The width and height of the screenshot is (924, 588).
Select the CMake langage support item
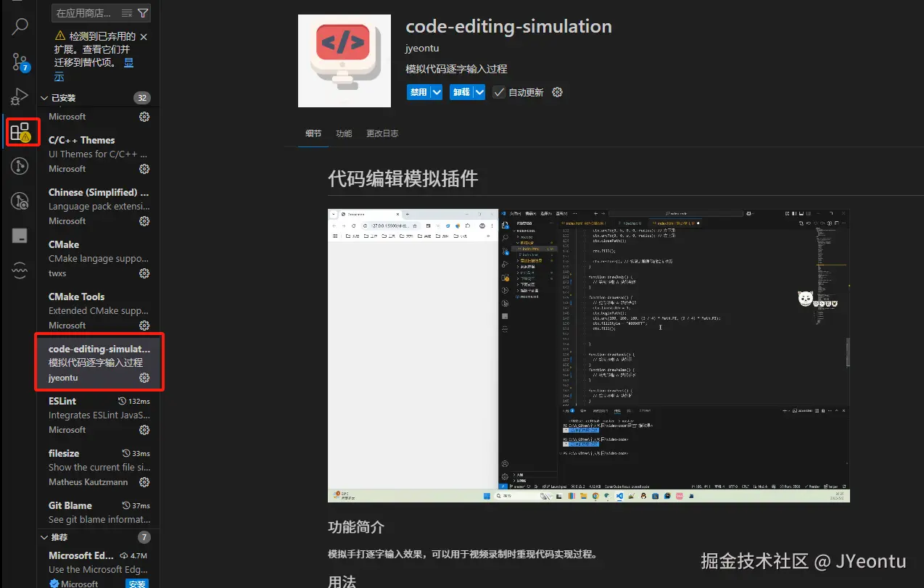pyautogui.click(x=99, y=259)
